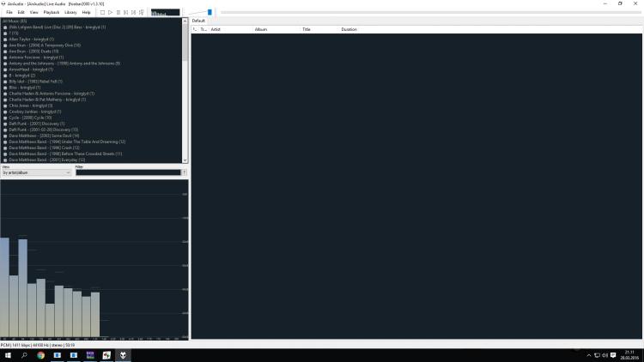This screenshot has height=362, width=644.
Task: Expand the Cowboy Junkies node
Action: click(5, 112)
